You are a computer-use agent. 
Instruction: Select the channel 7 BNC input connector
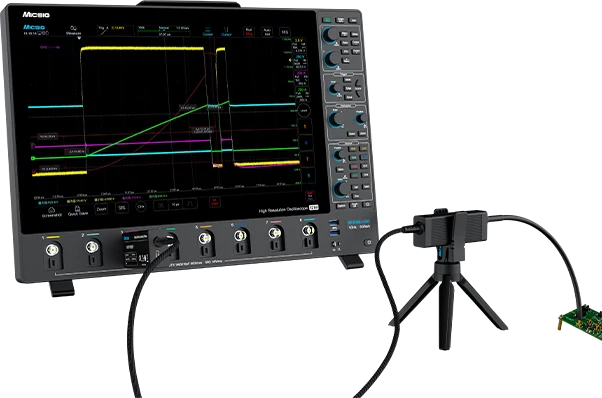(275, 233)
